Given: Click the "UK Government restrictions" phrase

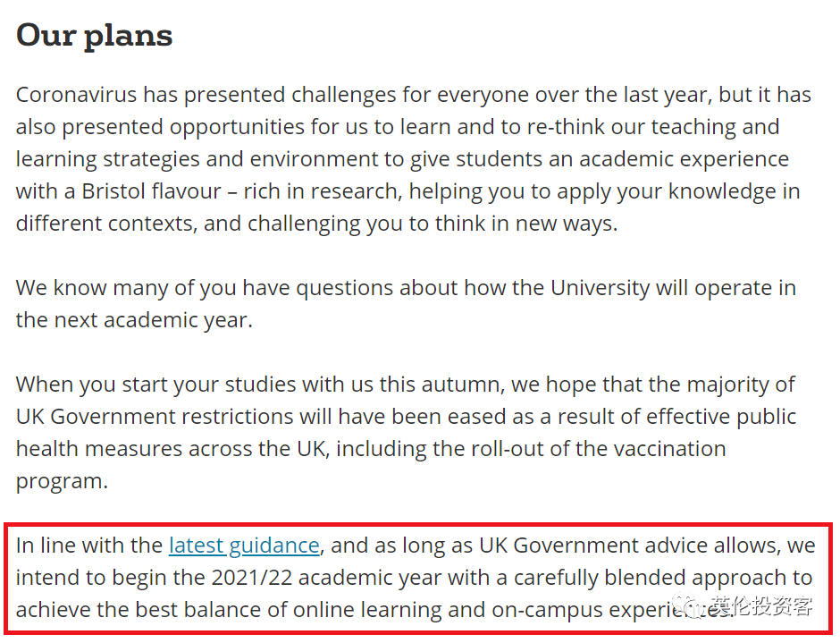Looking at the screenshot, I should click(x=155, y=417).
